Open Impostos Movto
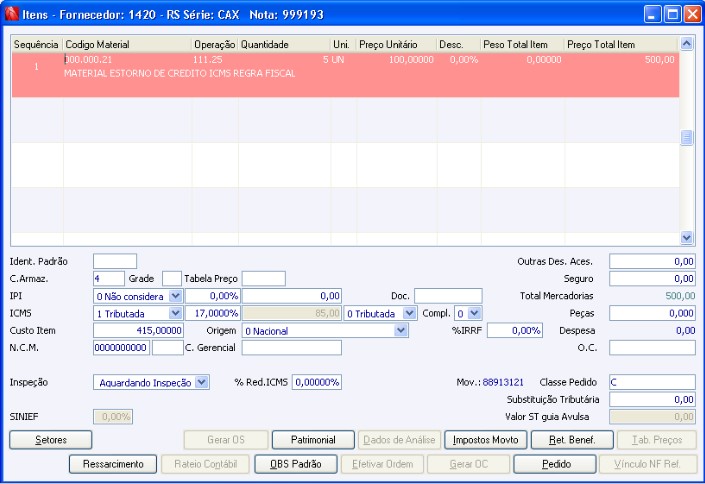The height and width of the screenshot is (484, 705). [486, 440]
